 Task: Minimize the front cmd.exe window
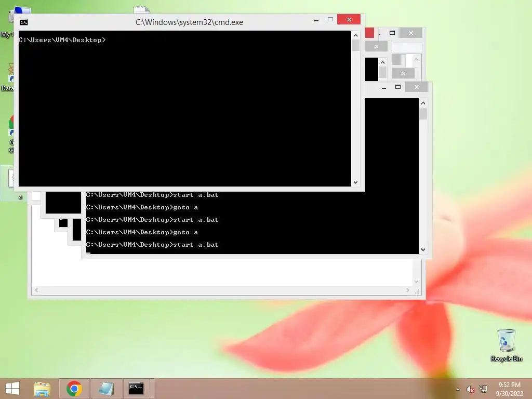pyautogui.click(x=316, y=20)
